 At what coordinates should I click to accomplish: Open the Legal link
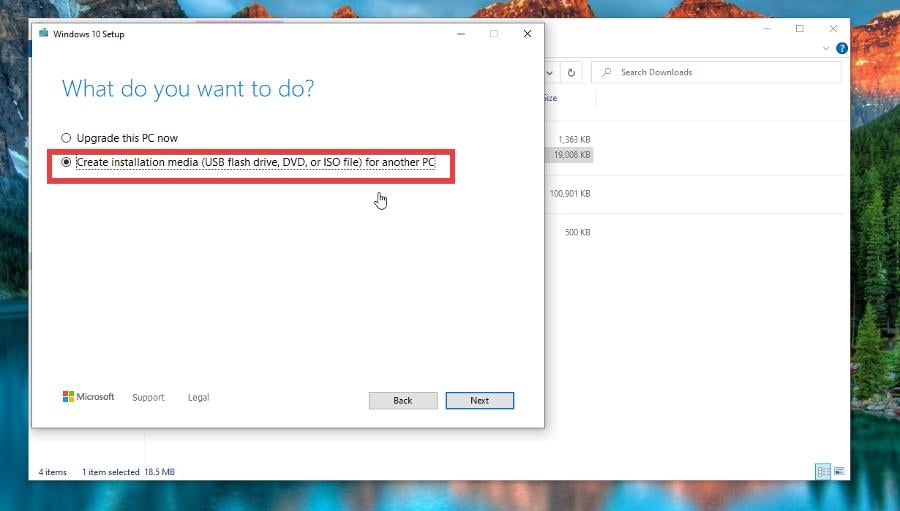coord(199,397)
